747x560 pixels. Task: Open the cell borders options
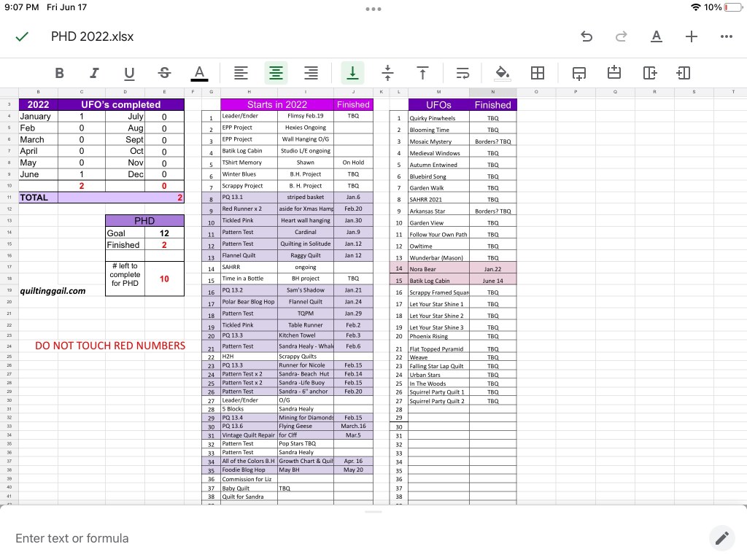point(538,73)
